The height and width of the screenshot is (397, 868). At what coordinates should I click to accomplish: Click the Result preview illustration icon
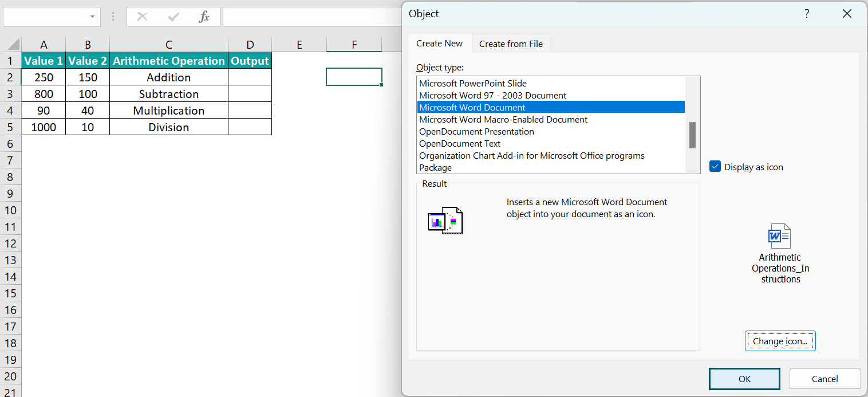click(445, 221)
